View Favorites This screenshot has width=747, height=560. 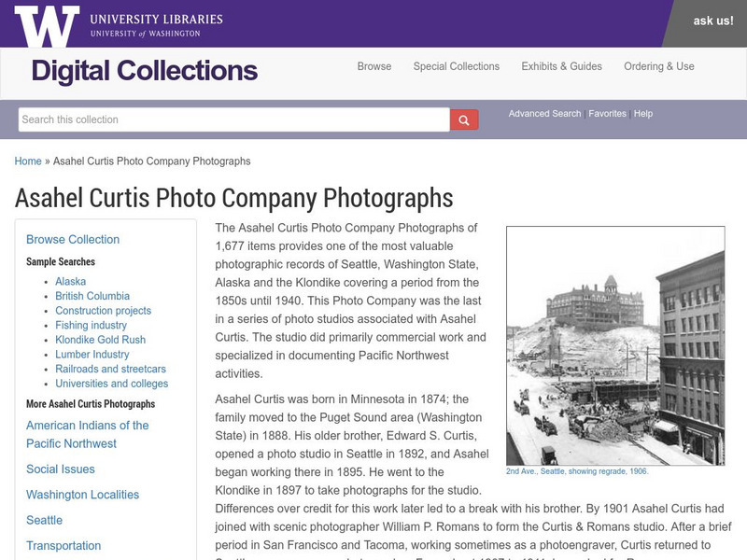(608, 114)
